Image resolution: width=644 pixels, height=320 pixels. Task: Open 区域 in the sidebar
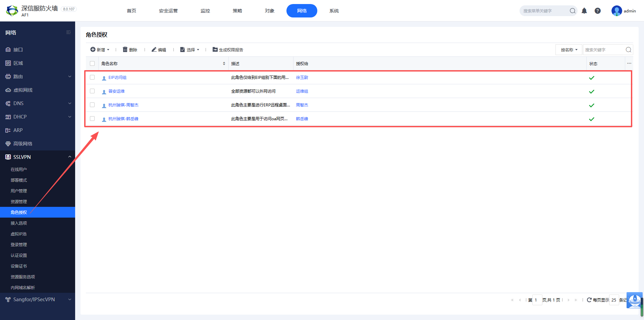click(38, 63)
